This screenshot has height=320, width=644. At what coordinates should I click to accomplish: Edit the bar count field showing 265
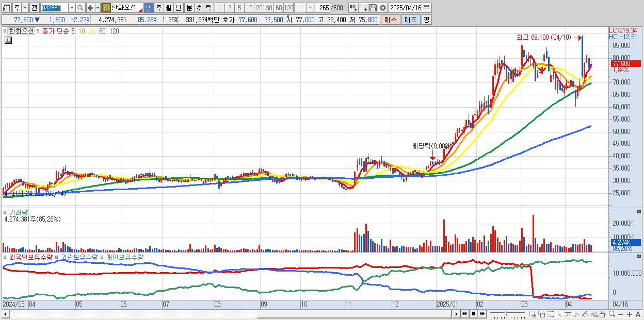pos(323,8)
